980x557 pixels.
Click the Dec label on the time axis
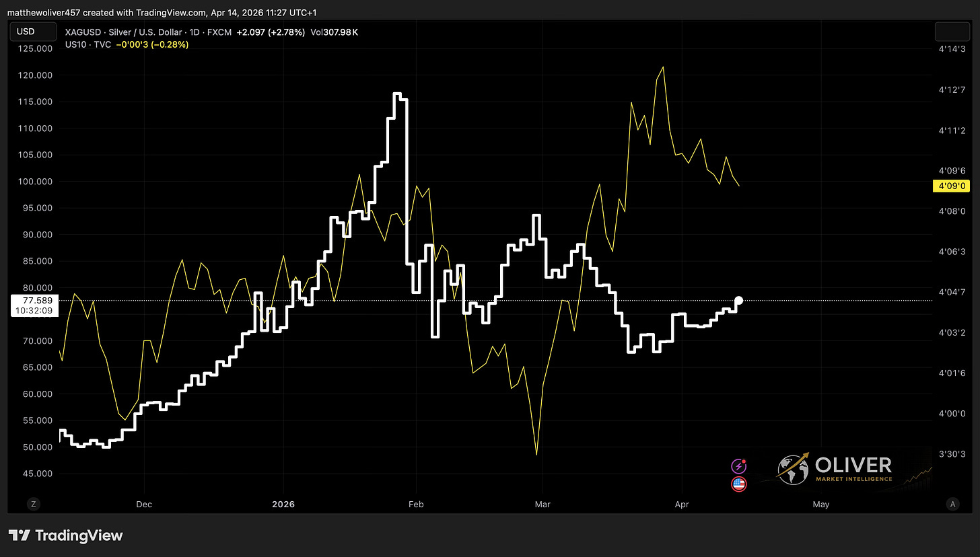(144, 504)
